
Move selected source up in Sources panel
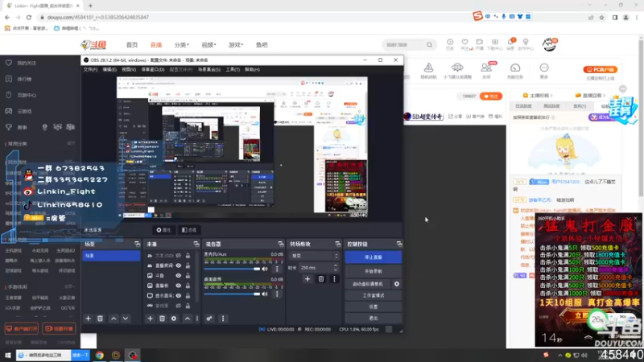coord(188,319)
